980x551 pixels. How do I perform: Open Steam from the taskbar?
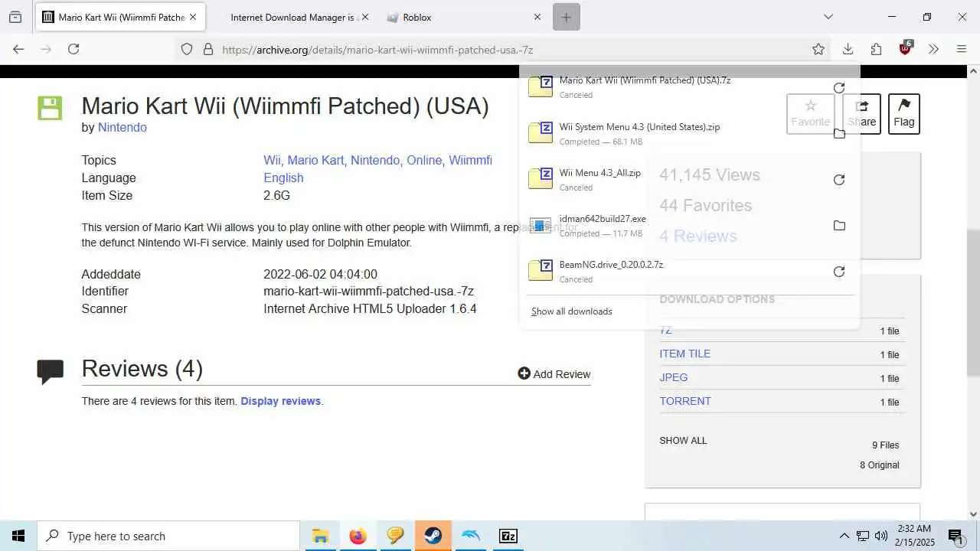click(433, 536)
